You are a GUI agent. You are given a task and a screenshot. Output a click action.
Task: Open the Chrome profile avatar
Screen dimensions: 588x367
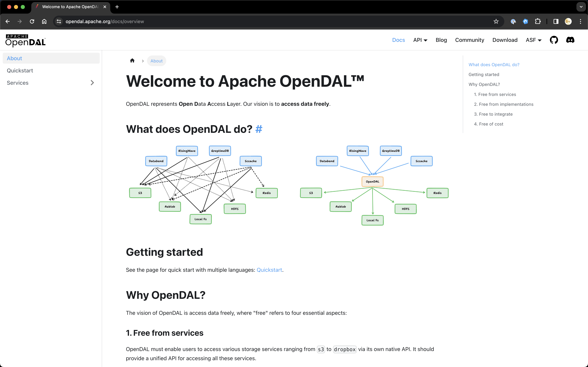point(568,21)
